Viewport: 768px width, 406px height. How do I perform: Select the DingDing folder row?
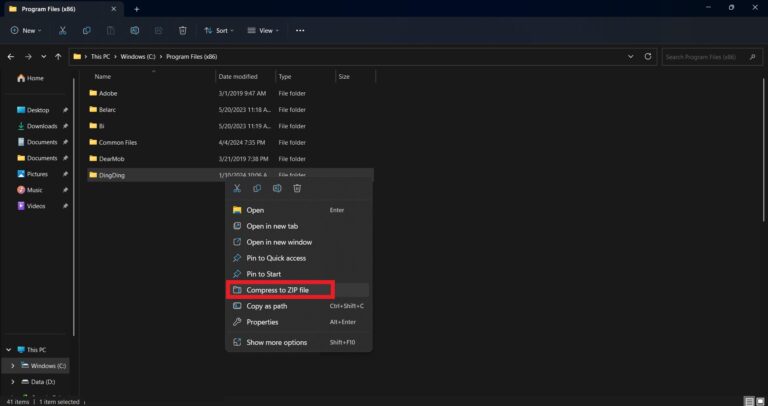coord(230,175)
